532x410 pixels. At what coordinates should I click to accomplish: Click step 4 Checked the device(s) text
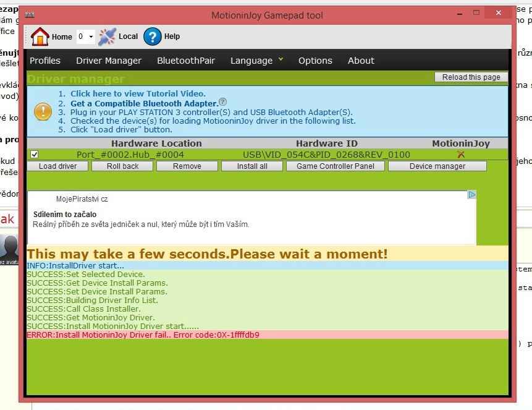point(213,121)
